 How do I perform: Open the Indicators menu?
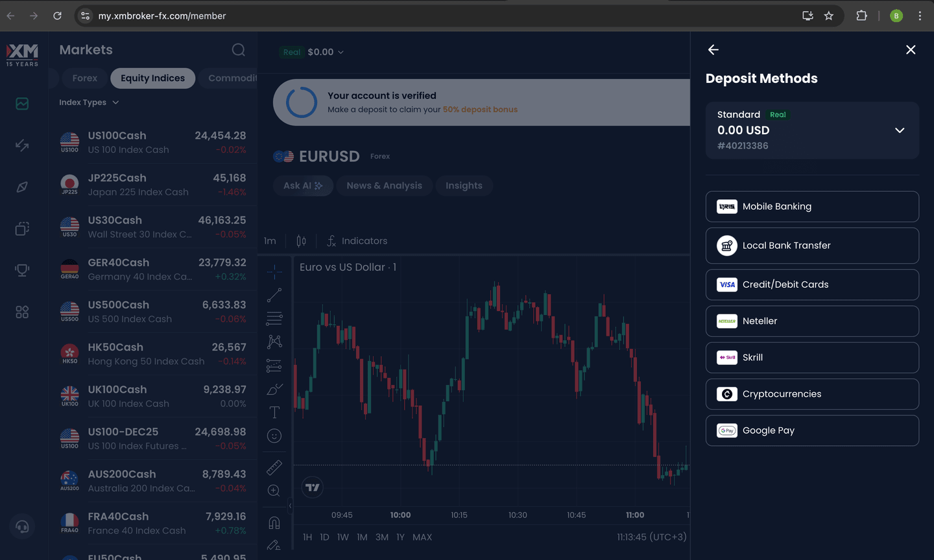(x=357, y=241)
